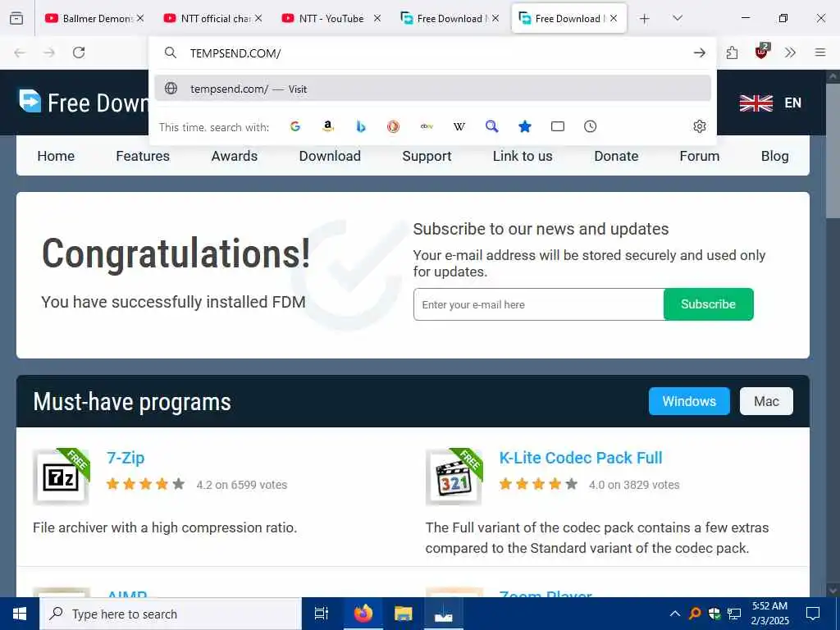Click the Go arrow in address bar
840x630 pixels.
pos(699,52)
